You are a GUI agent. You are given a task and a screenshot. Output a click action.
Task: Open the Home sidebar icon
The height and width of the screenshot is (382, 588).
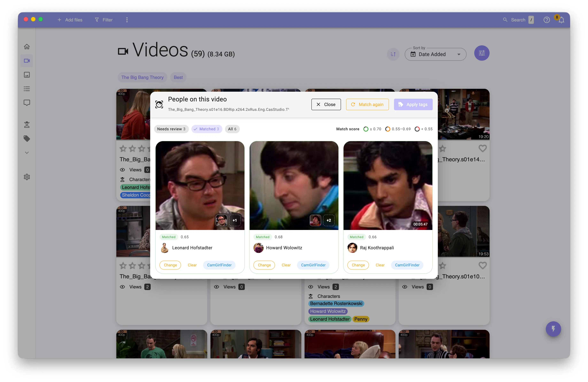[x=27, y=46]
